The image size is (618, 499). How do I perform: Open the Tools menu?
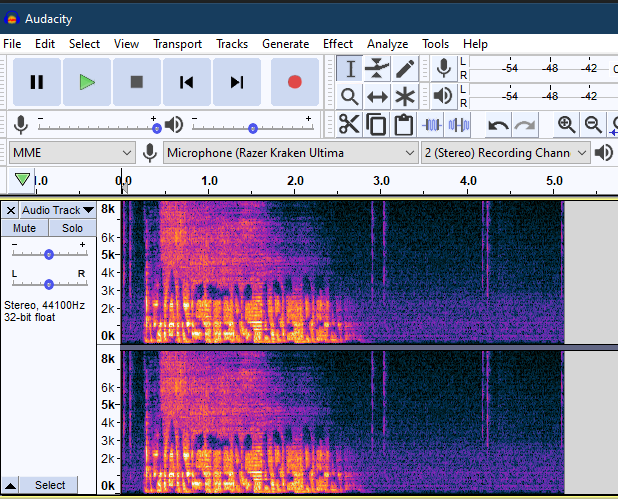pyautogui.click(x=436, y=44)
